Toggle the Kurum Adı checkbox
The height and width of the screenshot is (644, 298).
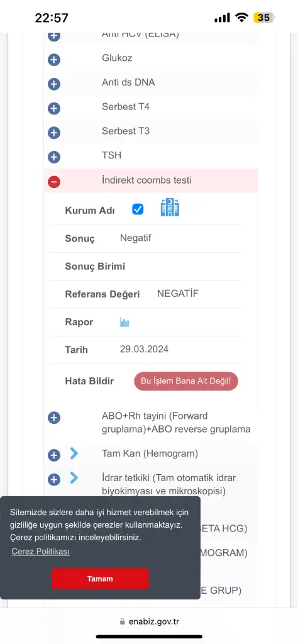pos(138,209)
